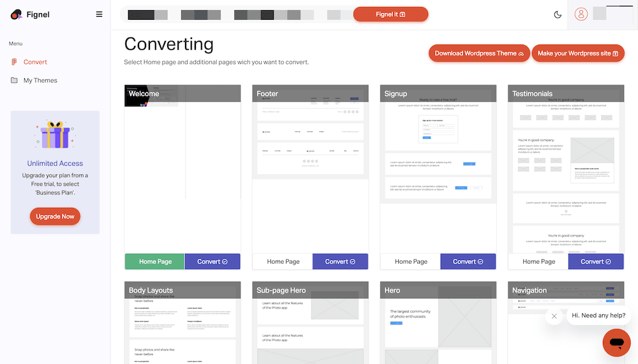Click the Unlimited Access gift icon
Viewport: 638px width, 364px height.
pos(55,135)
